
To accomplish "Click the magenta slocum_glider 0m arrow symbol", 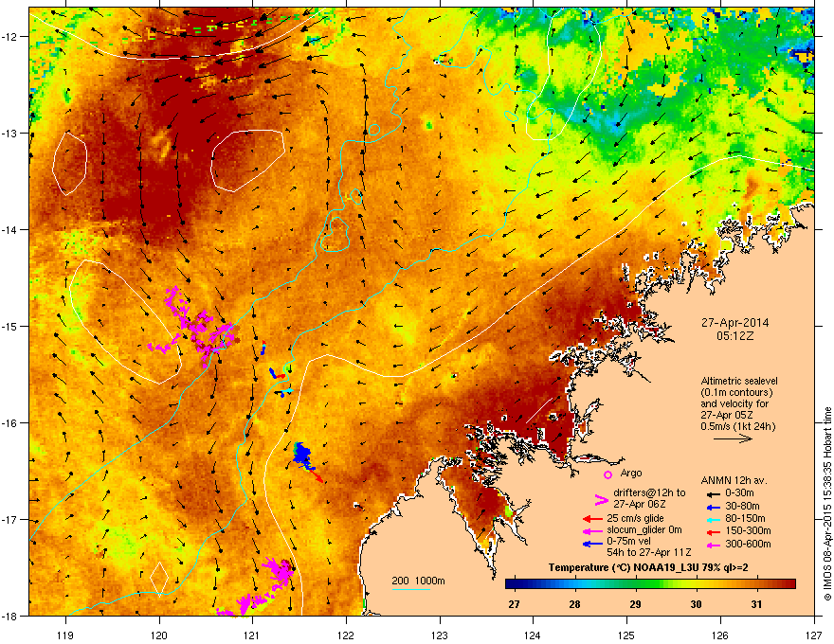I will coord(592,530).
